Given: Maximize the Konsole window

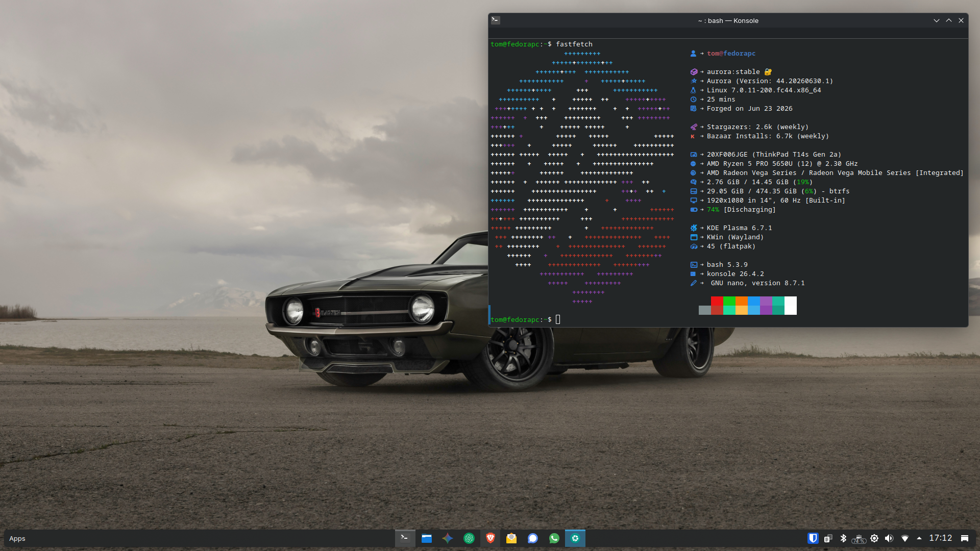Looking at the screenshot, I should coord(949,20).
